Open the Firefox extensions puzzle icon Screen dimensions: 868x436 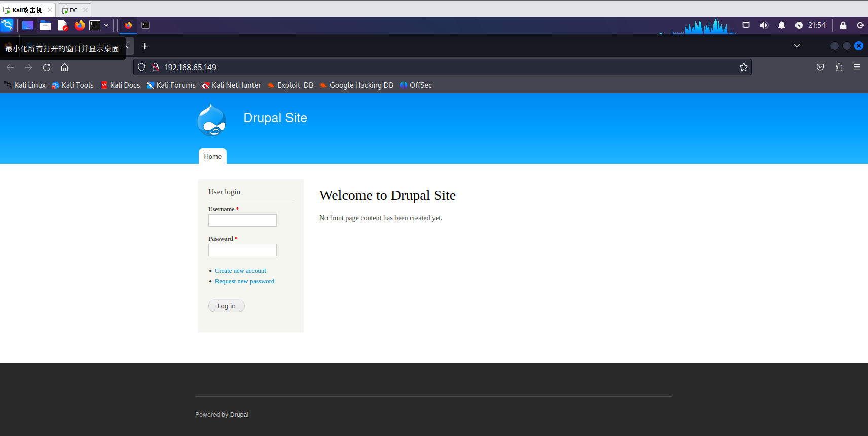click(839, 68)
